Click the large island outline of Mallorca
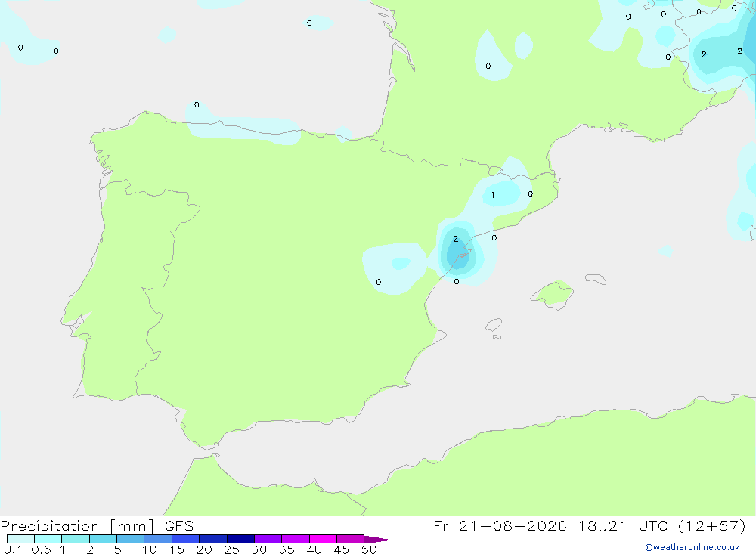Viewport: 756px width, 554px height. click(x=552, y=294)
